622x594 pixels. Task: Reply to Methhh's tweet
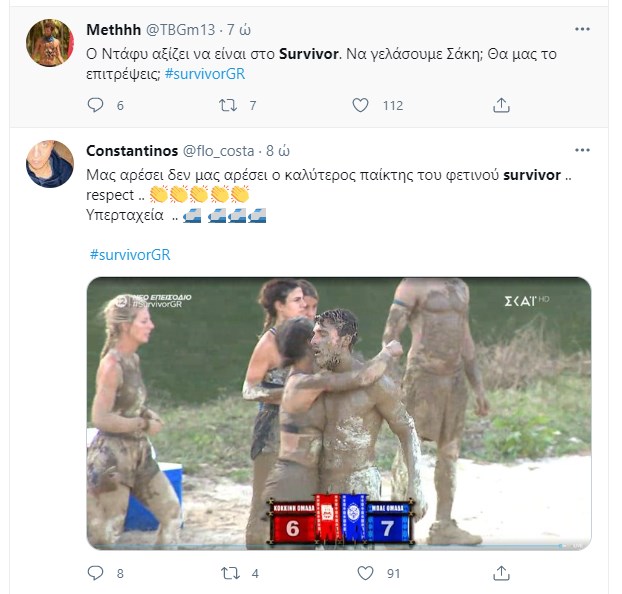tap(96, 105)
